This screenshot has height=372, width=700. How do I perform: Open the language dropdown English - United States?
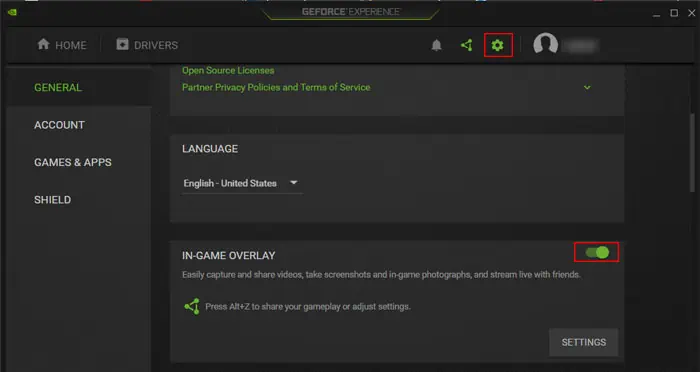point(242,183)
